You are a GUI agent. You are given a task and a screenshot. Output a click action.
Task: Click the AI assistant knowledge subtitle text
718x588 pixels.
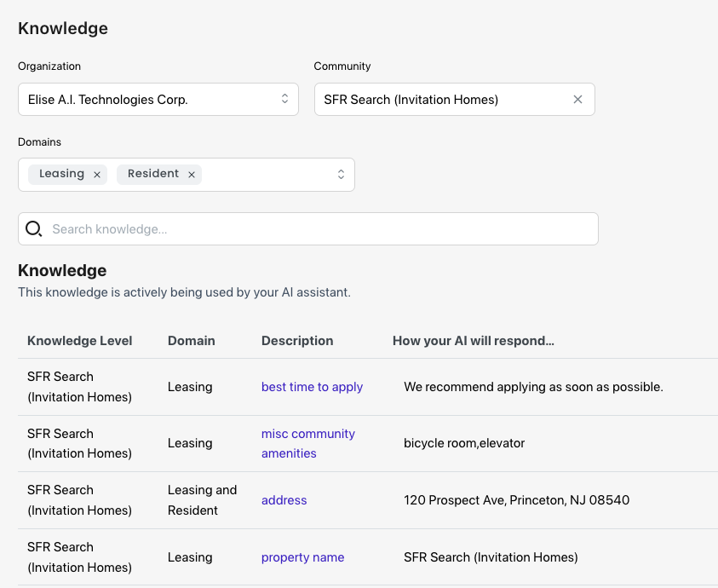(185, 292)
